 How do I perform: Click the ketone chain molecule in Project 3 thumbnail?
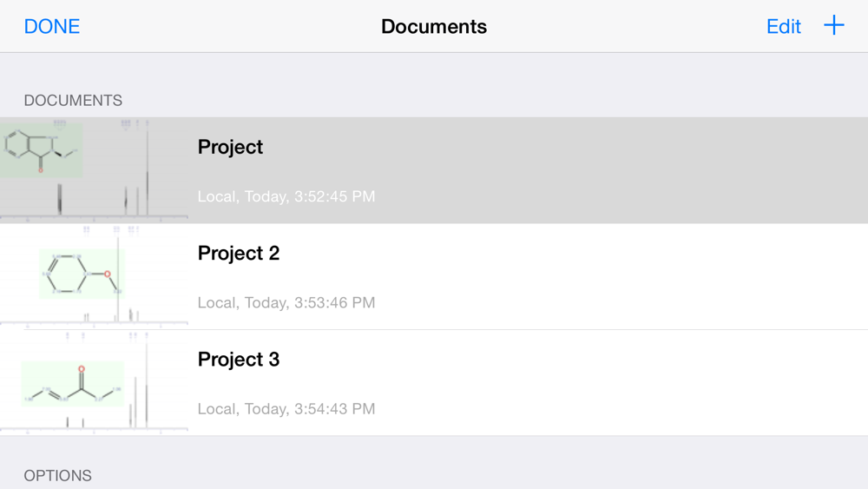73,384
